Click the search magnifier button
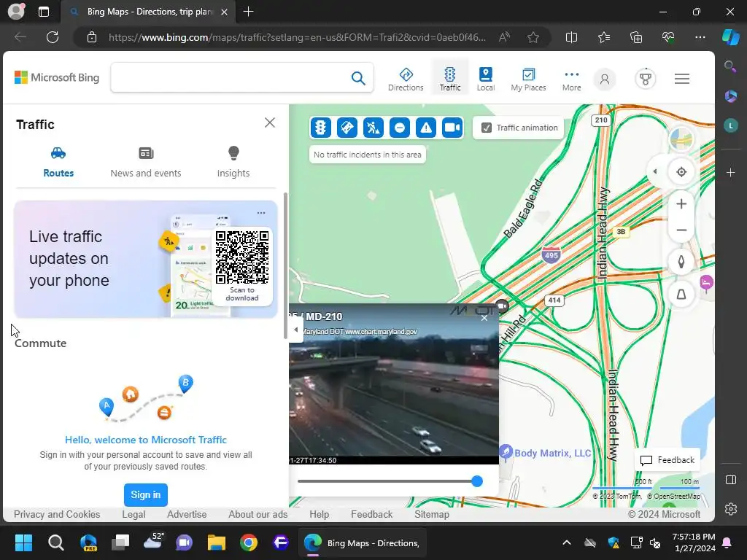The image size is (747, 560). [x=358, y=78]
